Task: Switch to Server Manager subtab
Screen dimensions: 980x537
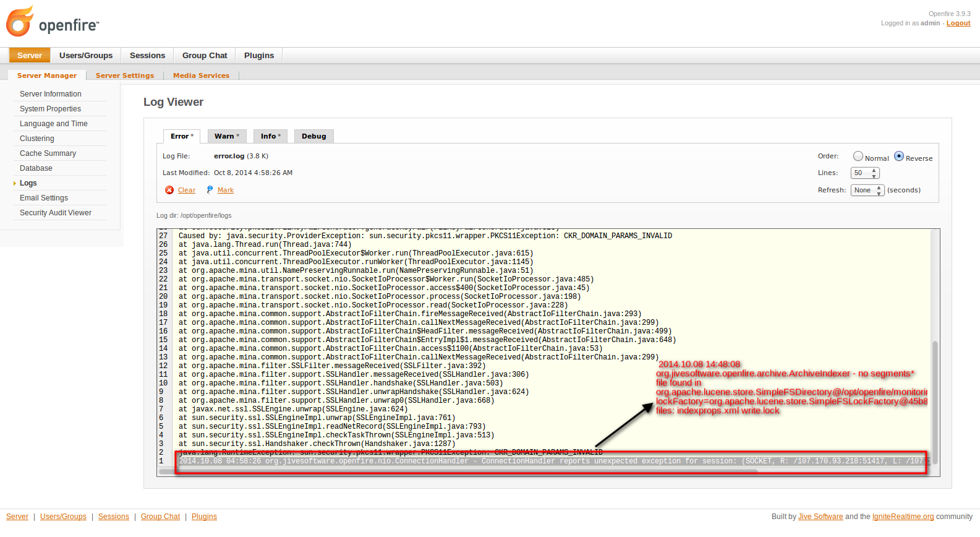Action: tap(47, 75)
